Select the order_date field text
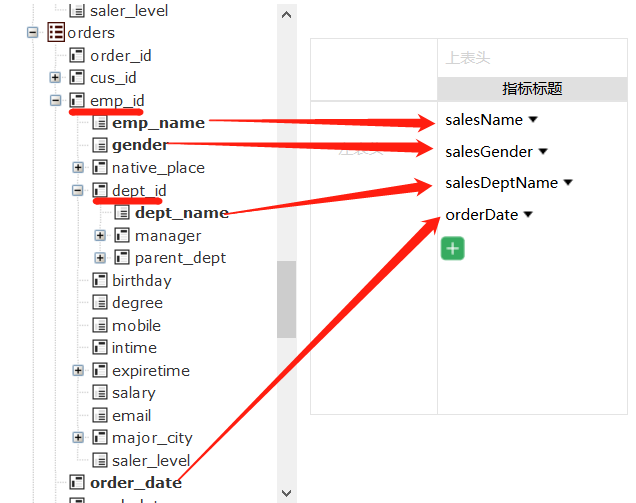636x503 pixels. (136, 483)
